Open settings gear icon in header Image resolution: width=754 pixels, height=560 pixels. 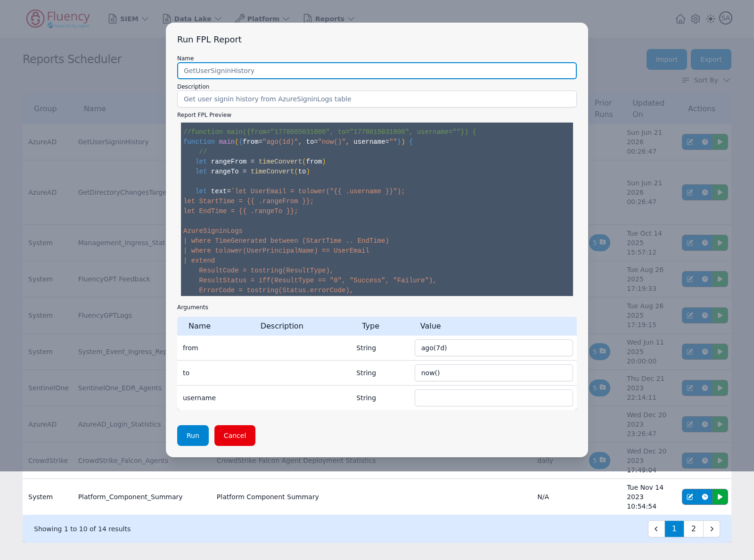pos(695,19)
